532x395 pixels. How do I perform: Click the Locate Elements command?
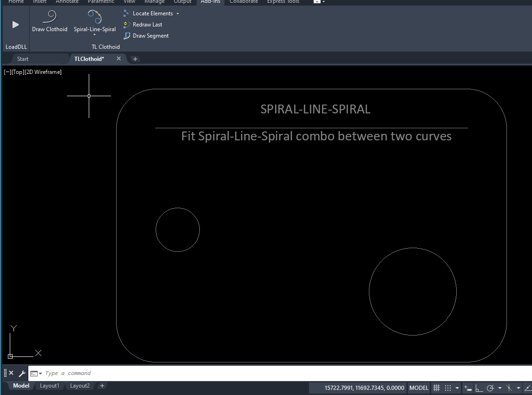[x=148, y=13]
